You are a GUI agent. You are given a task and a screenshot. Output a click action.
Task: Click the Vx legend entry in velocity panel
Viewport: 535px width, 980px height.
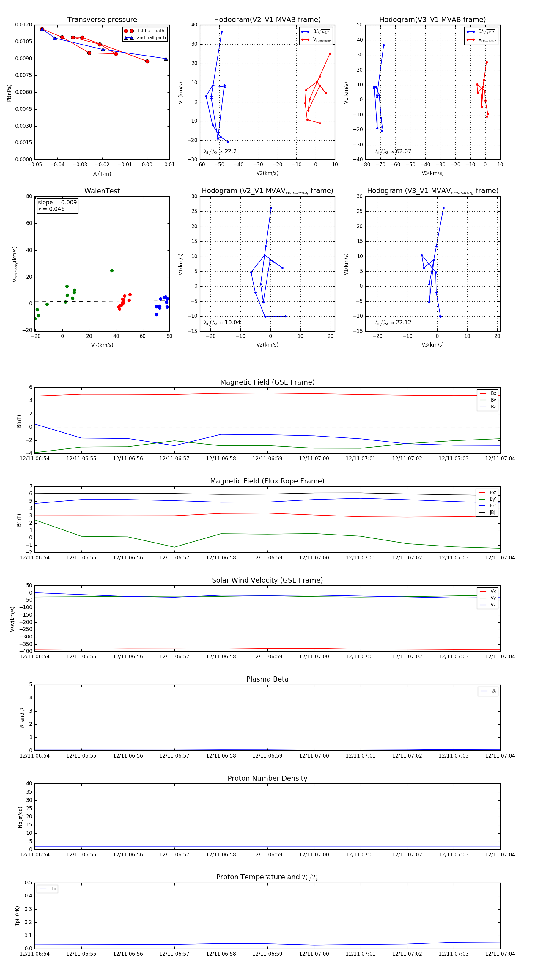click(488, 592)
